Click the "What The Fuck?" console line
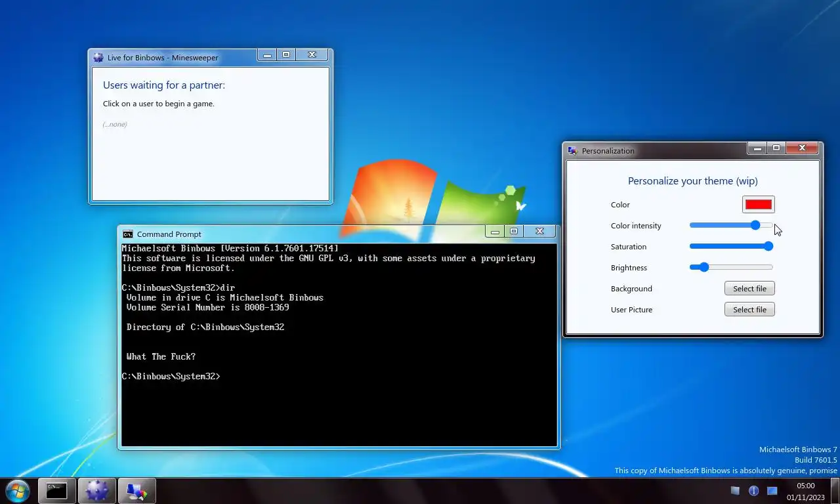The width and height of the screenshot is (840, 504). [161, 357]
